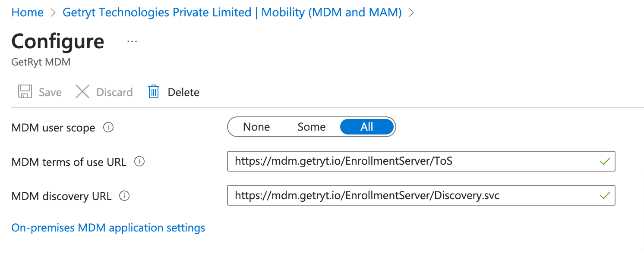
Task: Click the Discard X icon
Action: [x=82, y=92]
